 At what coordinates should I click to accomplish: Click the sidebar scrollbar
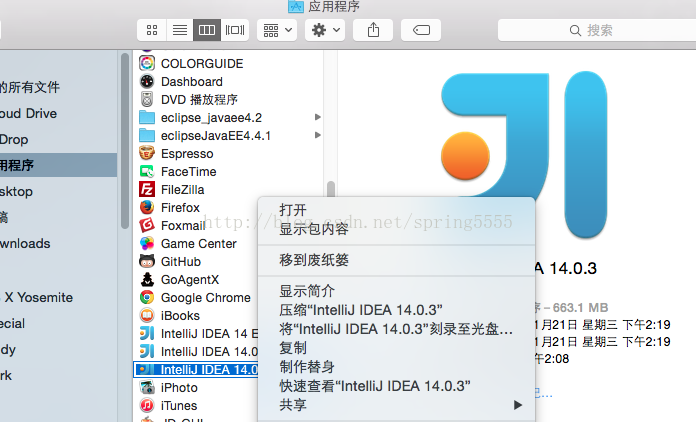(125, 141)
